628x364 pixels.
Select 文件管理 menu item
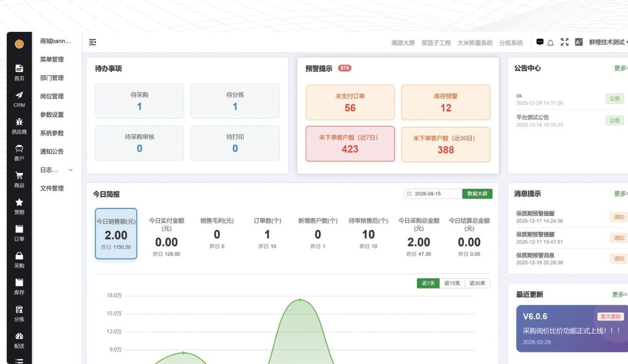click(x=52, y=188)
